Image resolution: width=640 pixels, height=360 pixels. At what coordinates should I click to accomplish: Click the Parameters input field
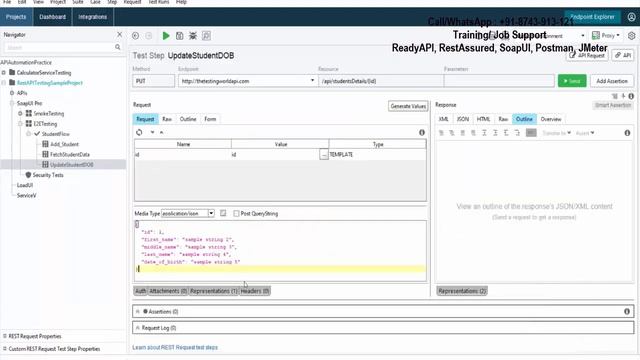(499, 81)
